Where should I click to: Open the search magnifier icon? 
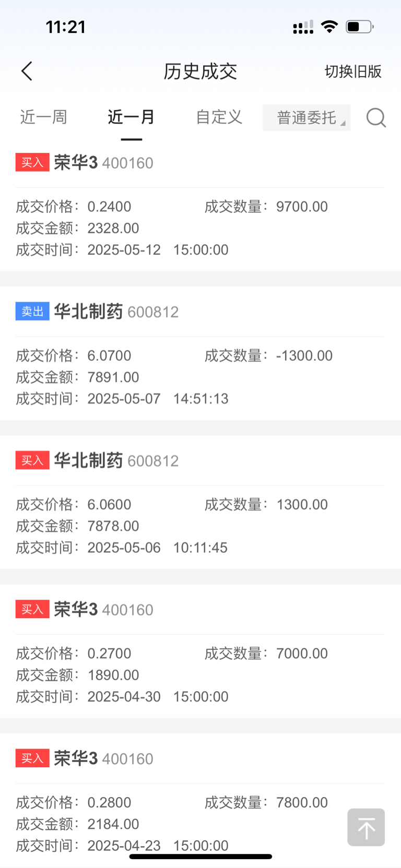(376, 117)
